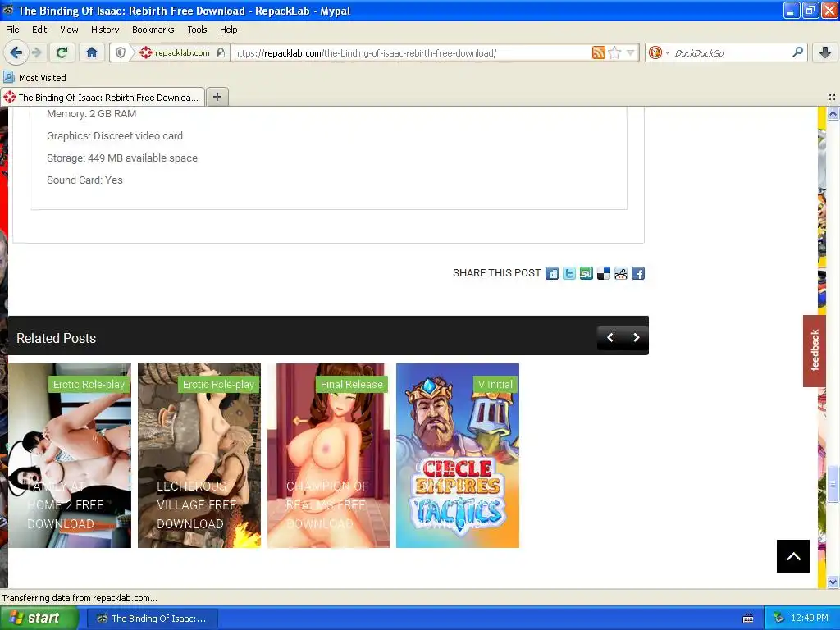Screen dimensions: 840x630
Task: Open the File menu
Action: (x=12, y=30)
